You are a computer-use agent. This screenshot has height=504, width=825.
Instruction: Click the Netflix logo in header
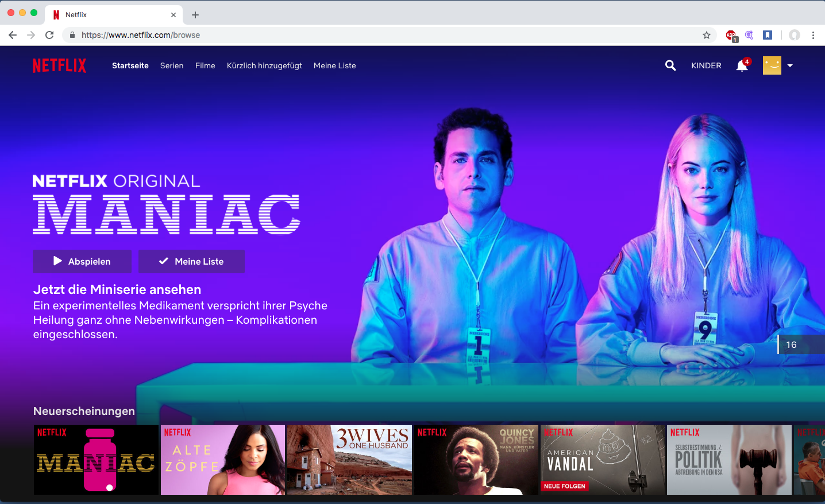[59, 65]
